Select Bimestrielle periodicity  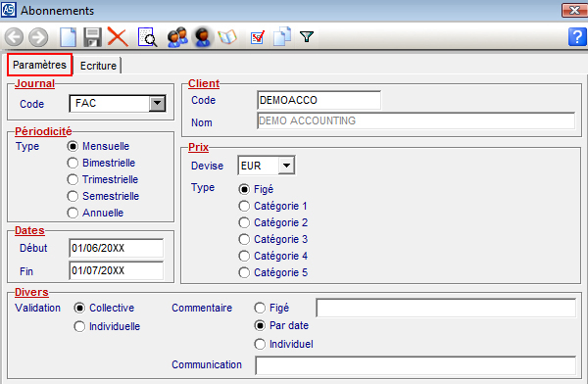coord(101,163)
